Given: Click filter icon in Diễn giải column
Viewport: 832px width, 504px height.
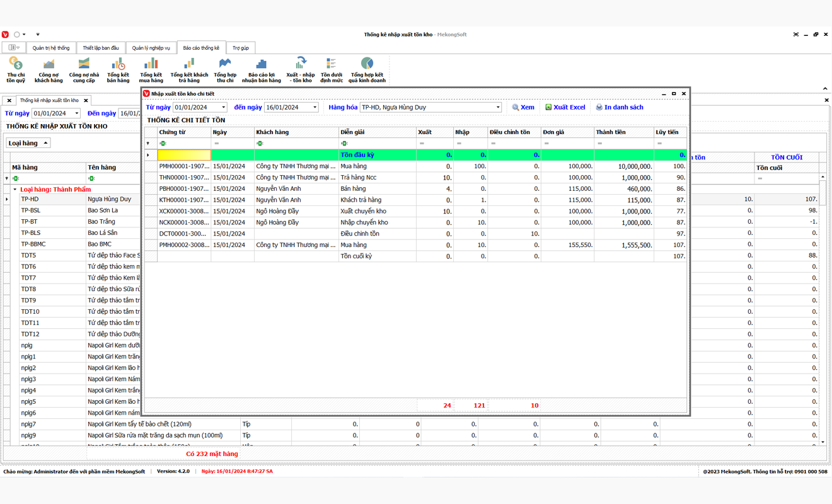Looking at the screenshot, I should pyautogui.click(x=344, y=144).
